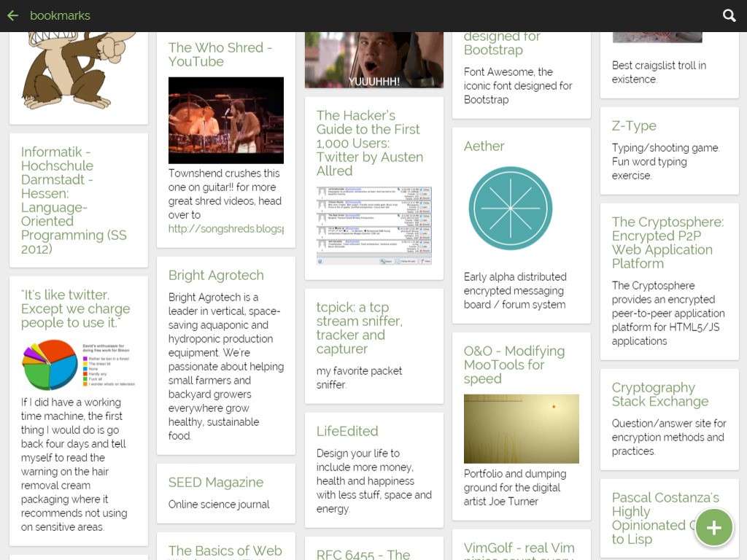Viewport: 747px width, 560px height.
Task: Open the Z-Type bookmark title
Action: click(x=634, y=125)
